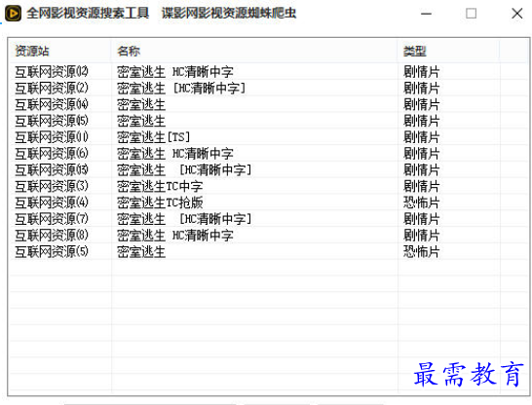Select the 互联网资源(15) source cell
Image resolution: width=532 pixels, height=405 pixels.
coord(52,121)
